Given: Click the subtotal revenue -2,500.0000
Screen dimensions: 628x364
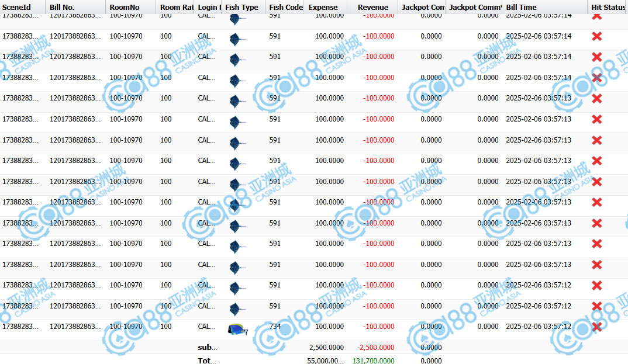Looking at the screenshot, I should pos(375,347).
